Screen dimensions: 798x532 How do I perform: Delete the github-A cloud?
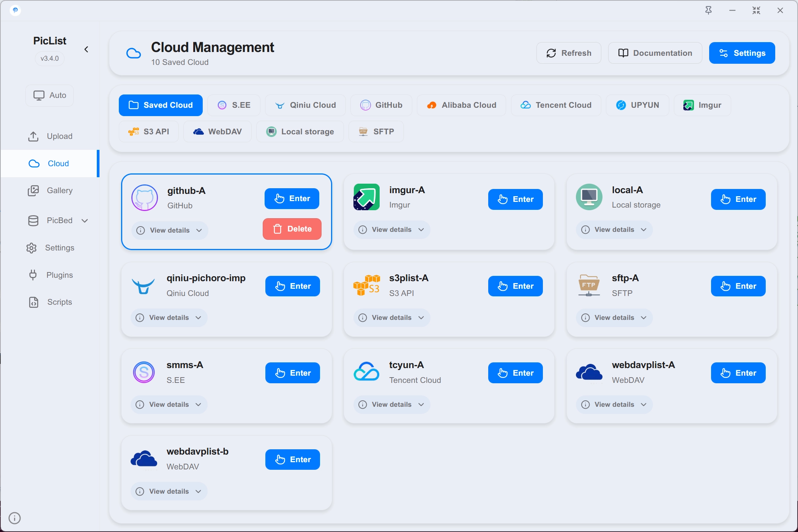[292, 229]
